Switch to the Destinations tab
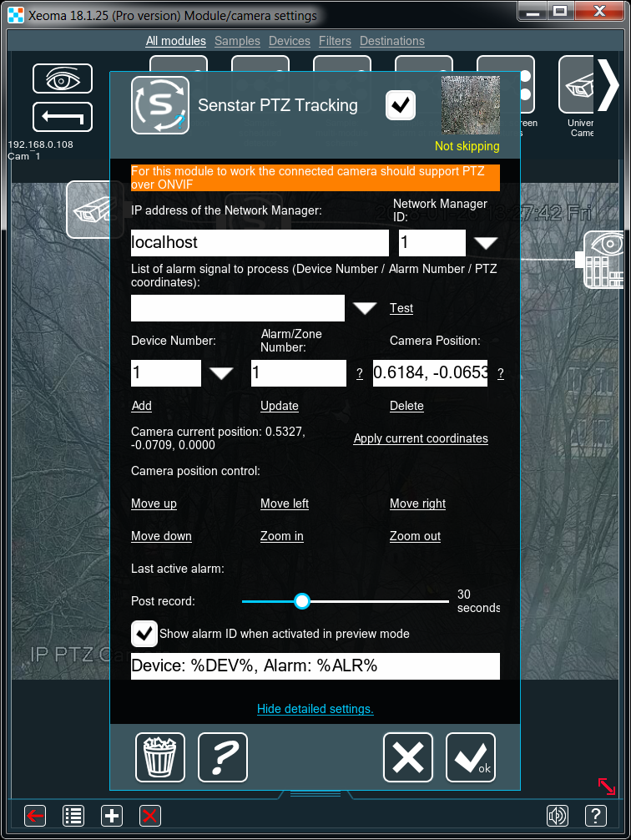631x840 pixels. (x=392, y=41)
